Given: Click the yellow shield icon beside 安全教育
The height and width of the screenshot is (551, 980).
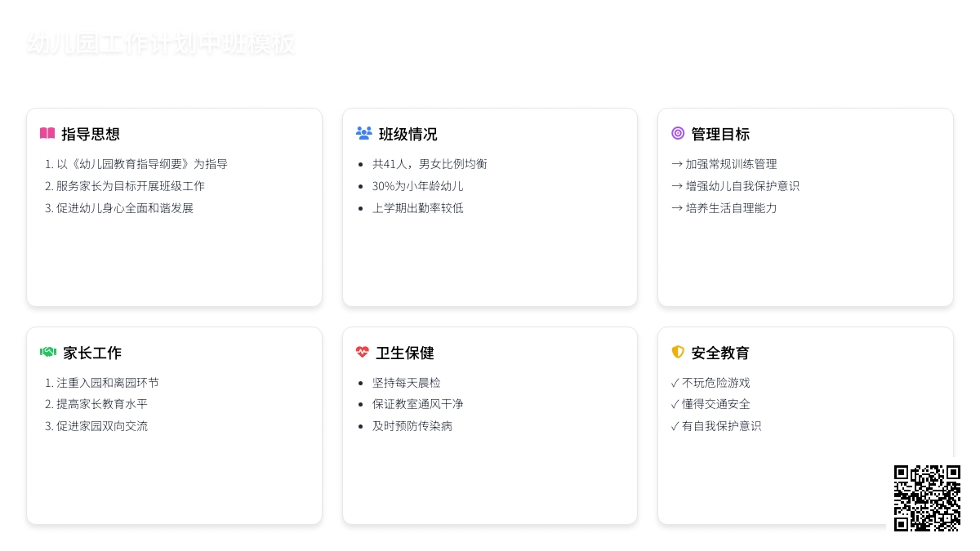Looking at the screenshot, I should click(678, 352).
